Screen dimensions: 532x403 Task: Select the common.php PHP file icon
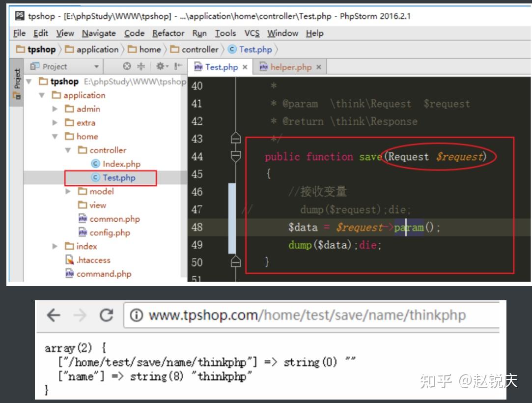click(x=84, y=219)
